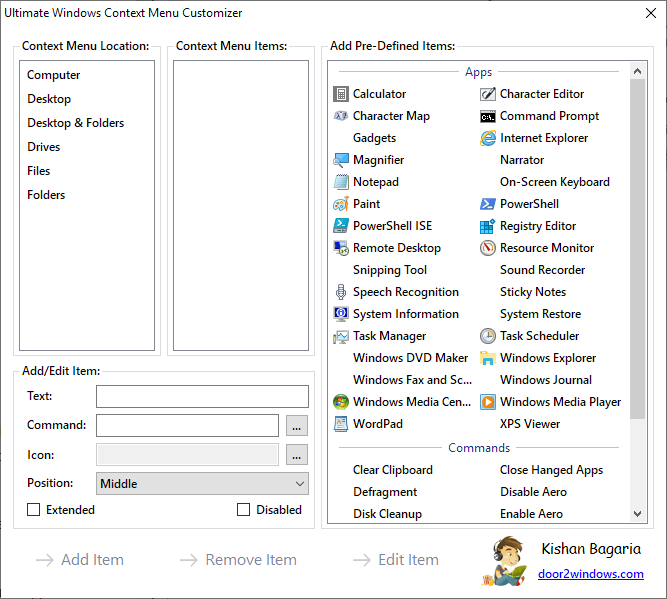The width and height of the screenshot is (667, 599).
Task: Add On-Screen Keyboard item
Action: [555, 182]
